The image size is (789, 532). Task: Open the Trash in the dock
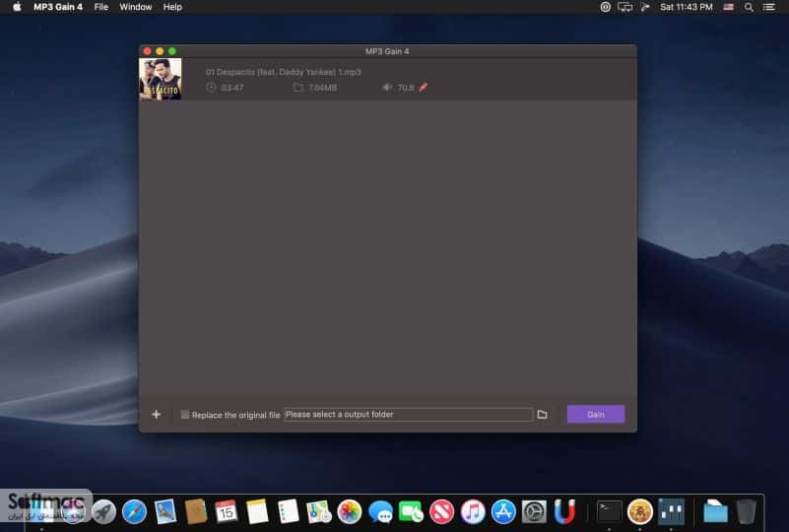pyautogui.click(x=746, y=512)
